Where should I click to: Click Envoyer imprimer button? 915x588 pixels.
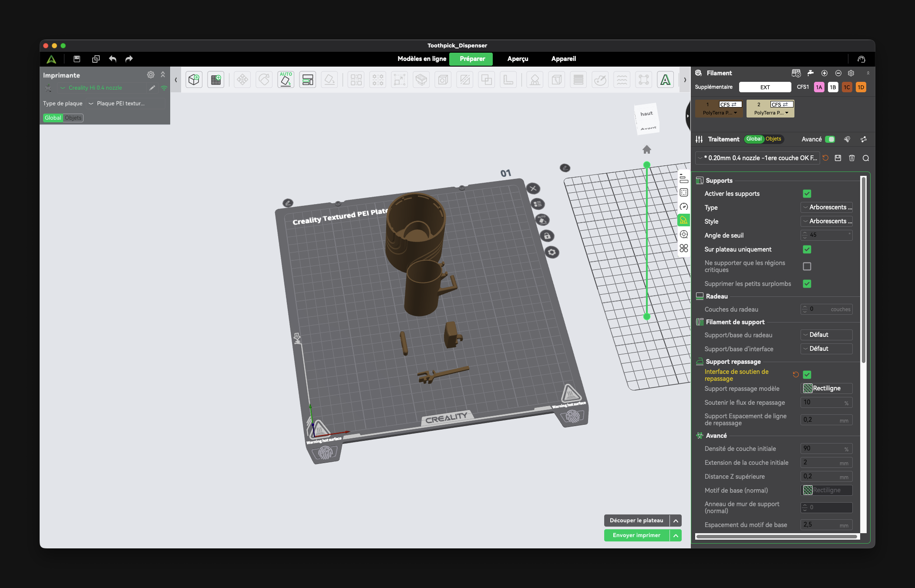636,535
